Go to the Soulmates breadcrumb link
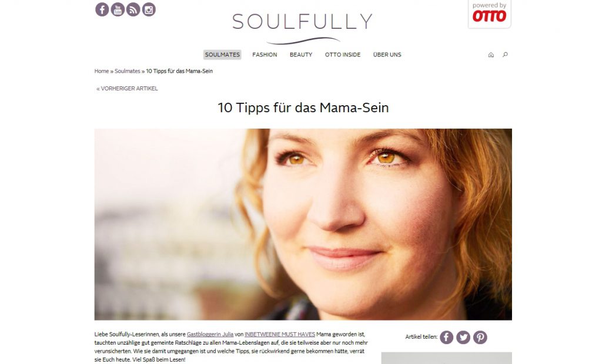602x364 pixels. (128, 71)
